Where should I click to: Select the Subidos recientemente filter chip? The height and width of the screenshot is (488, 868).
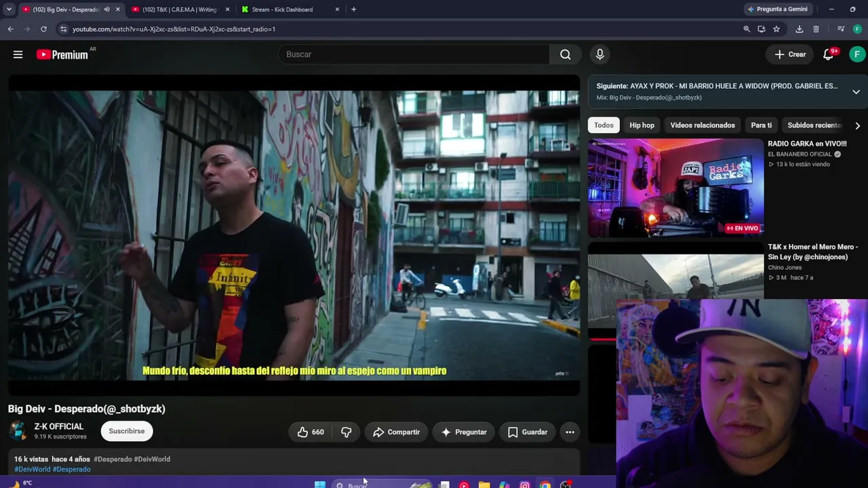(x=814, y=125)
